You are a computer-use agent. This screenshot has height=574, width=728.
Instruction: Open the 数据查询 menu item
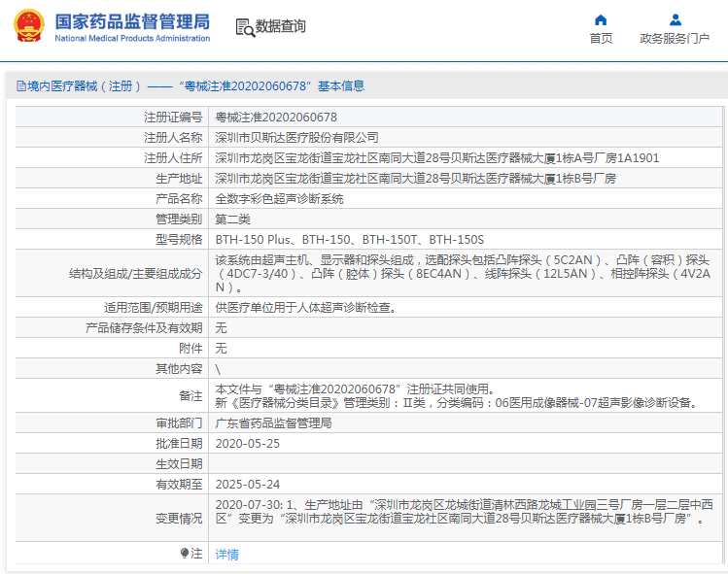(x=281, y=27)
